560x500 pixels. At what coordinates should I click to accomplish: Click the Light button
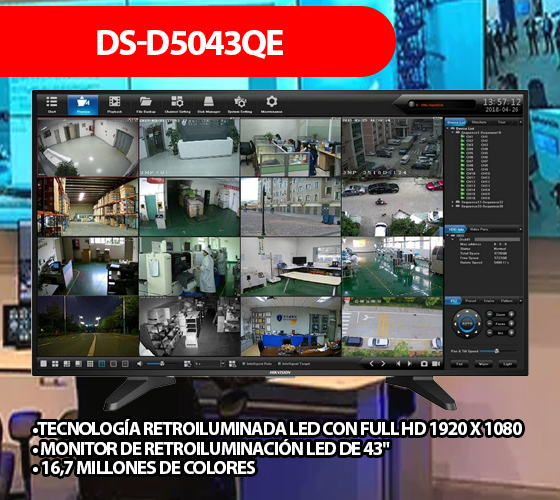pyautogui.click(x=508, y=364)
